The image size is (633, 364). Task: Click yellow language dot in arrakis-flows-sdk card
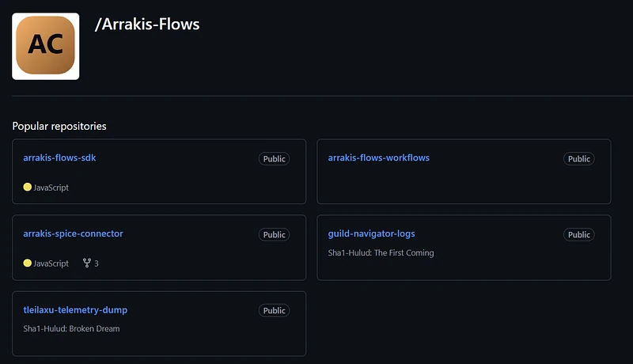click(28, 187)
